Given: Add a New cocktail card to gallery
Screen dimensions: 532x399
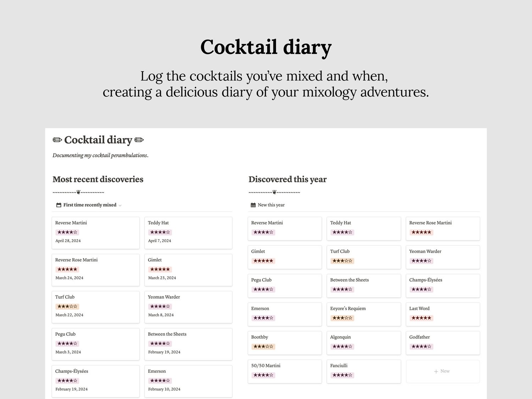Looking at the screenshot, I should (x=443, y=371).
